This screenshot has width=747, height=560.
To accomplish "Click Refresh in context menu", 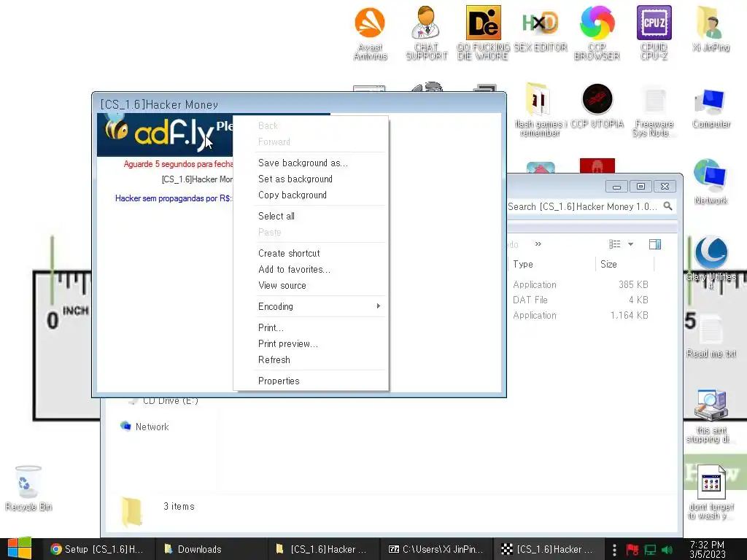I will tap(311, 359).
